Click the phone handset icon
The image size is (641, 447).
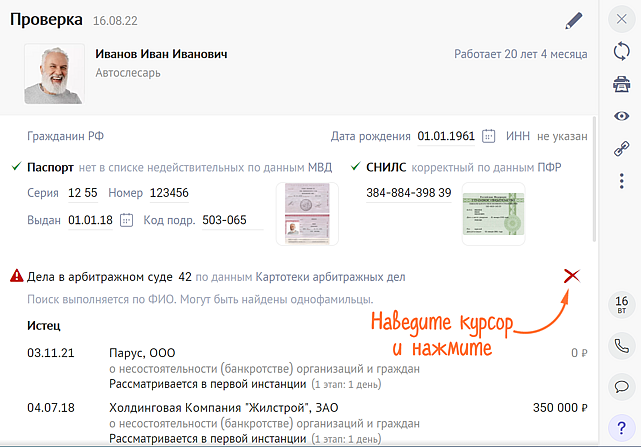(621, 346)
